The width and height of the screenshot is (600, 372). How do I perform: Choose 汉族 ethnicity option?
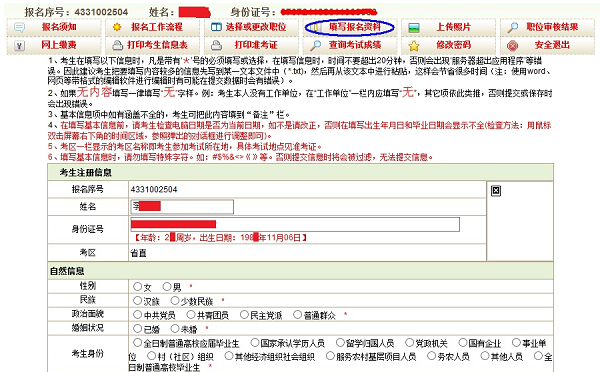(x=137, y=301)
